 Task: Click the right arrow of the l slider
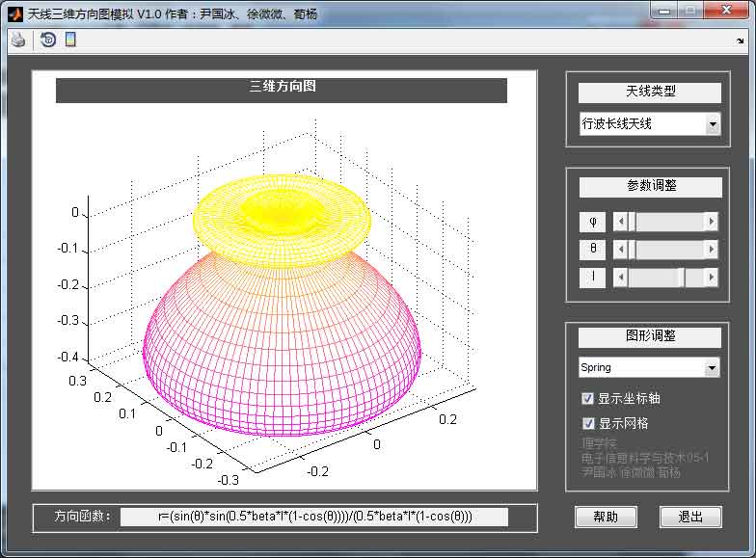712,278
